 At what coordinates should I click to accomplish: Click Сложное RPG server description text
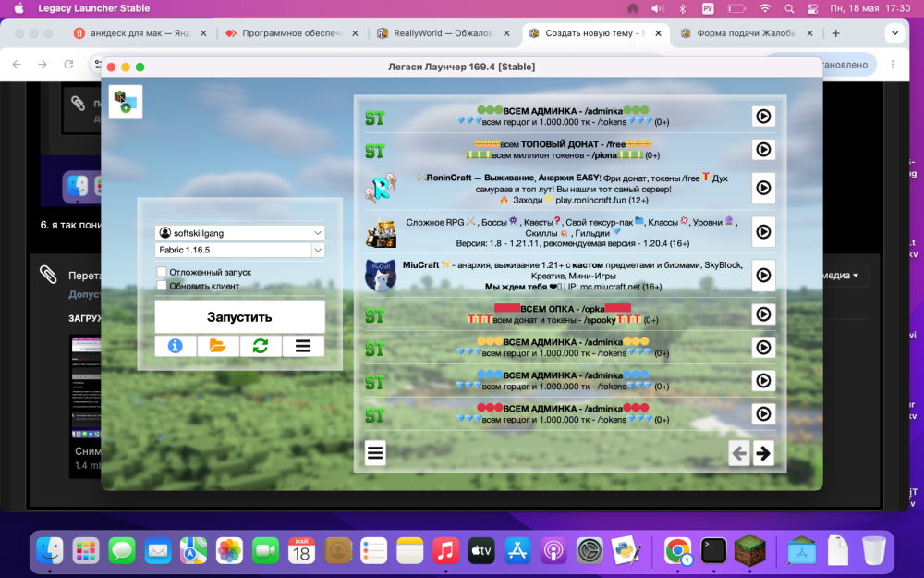tap(573, 232)
